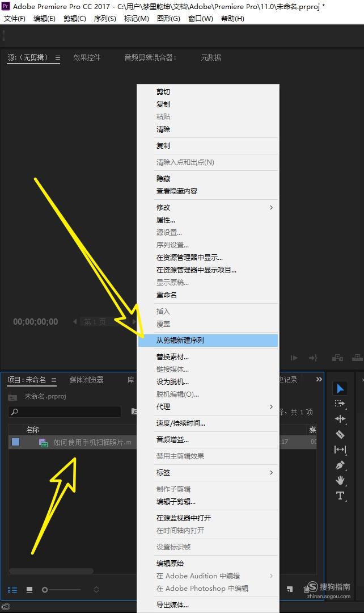The image size is (364, 613).
Task: Click the bin folder icon beside 未命名.prproj
Action: [12, 397]
